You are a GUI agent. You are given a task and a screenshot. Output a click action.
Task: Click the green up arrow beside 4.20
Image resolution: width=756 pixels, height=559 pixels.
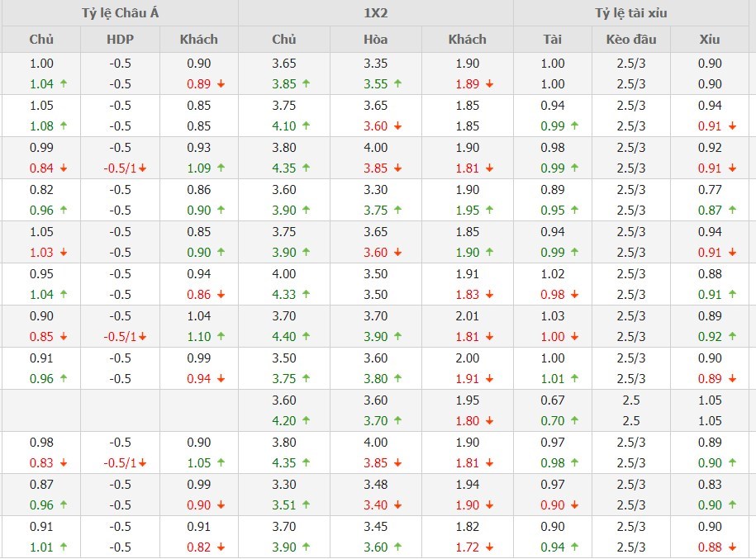pos(306,421)
